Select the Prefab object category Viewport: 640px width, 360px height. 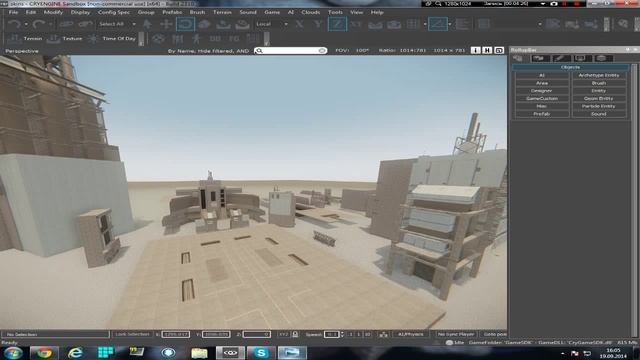pos(542,114)
